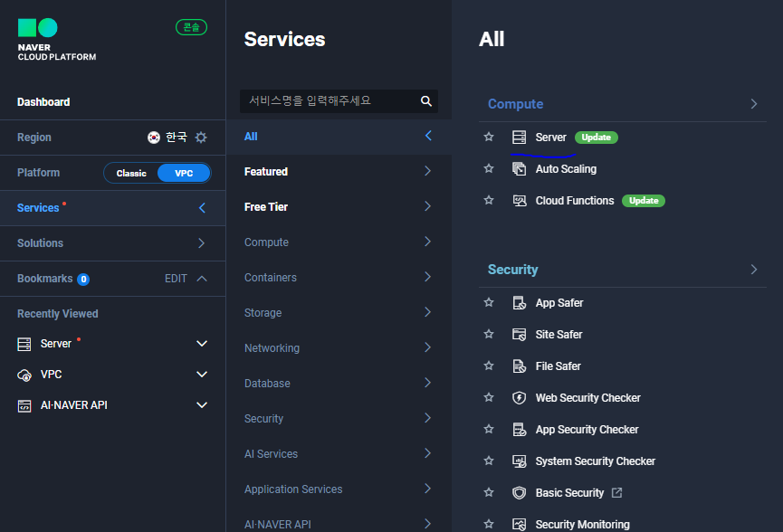This screenshot has width=783, height=532.
Task: Open region settings gear icon
Action: (201, 138)
